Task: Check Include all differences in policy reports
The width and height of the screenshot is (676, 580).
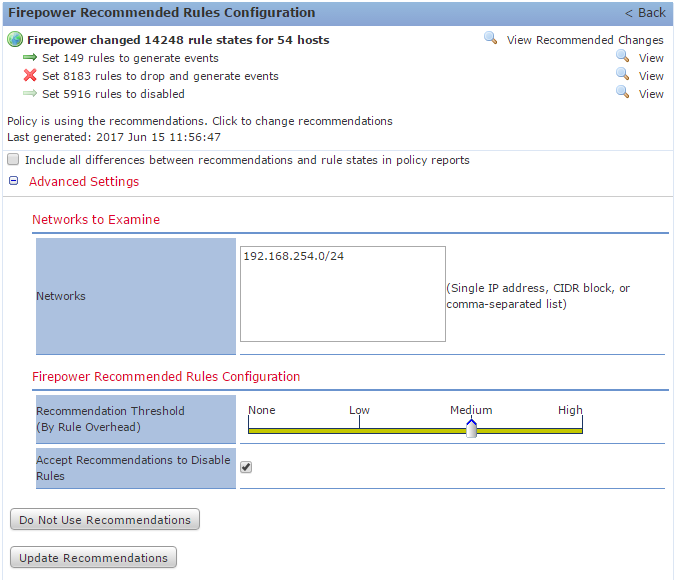Action: (13, 160)
